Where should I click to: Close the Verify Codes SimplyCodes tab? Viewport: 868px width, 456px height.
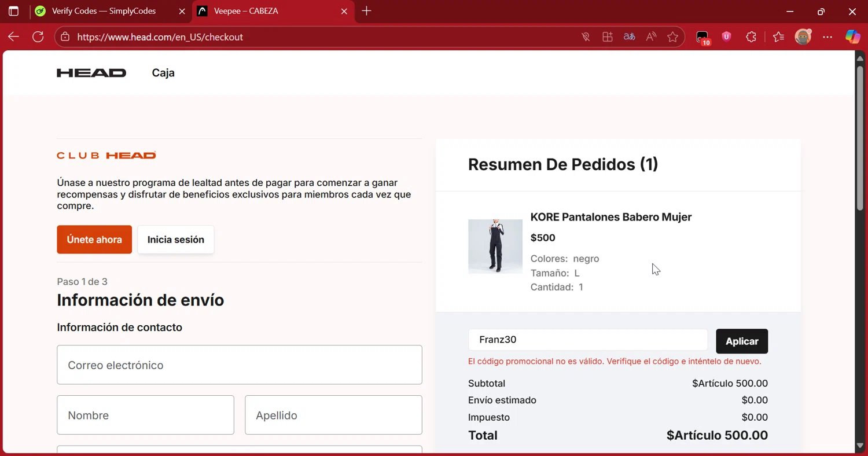[182, 11]
